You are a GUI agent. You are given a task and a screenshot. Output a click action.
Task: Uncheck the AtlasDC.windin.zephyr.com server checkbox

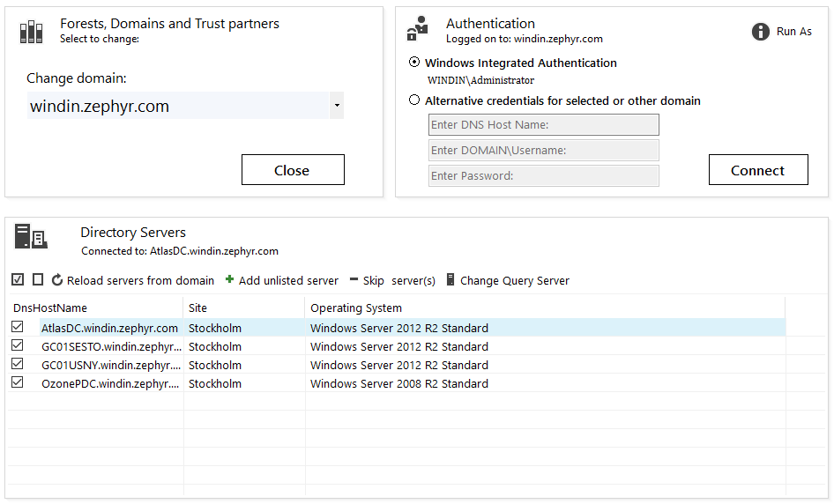pos(17,327)
